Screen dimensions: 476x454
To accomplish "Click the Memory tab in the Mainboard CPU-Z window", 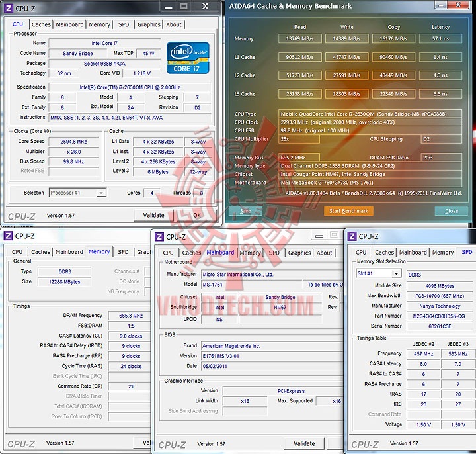I will (250, 253).
